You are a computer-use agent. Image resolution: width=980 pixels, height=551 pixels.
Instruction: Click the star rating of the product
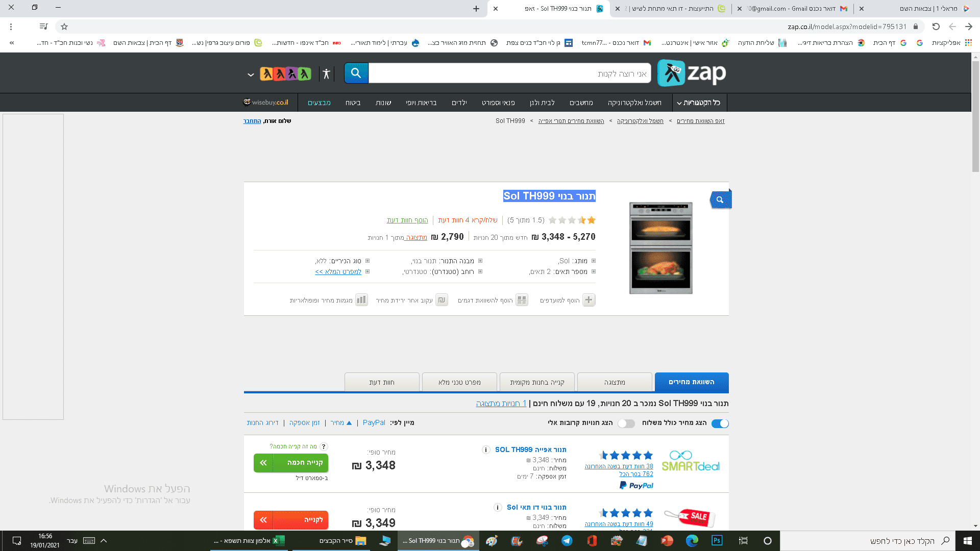click(x=572, y=220)
